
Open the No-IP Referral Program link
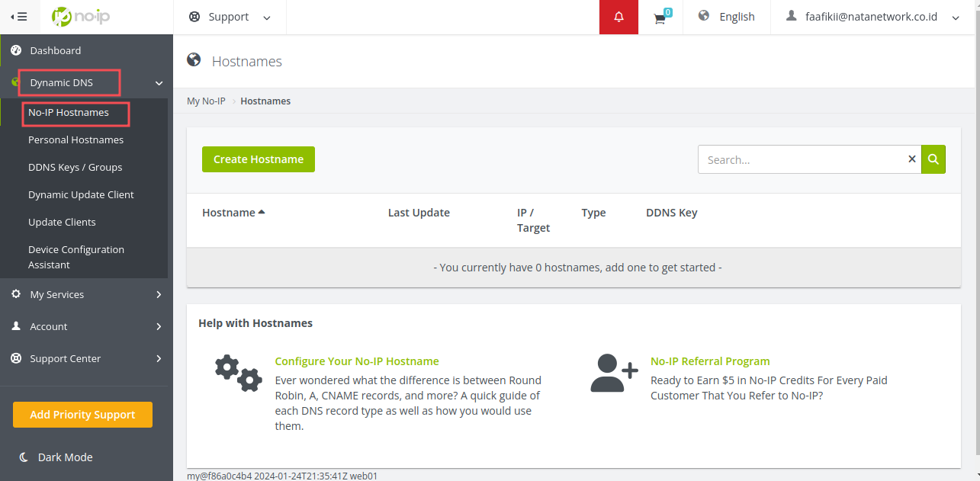point(710,361)
